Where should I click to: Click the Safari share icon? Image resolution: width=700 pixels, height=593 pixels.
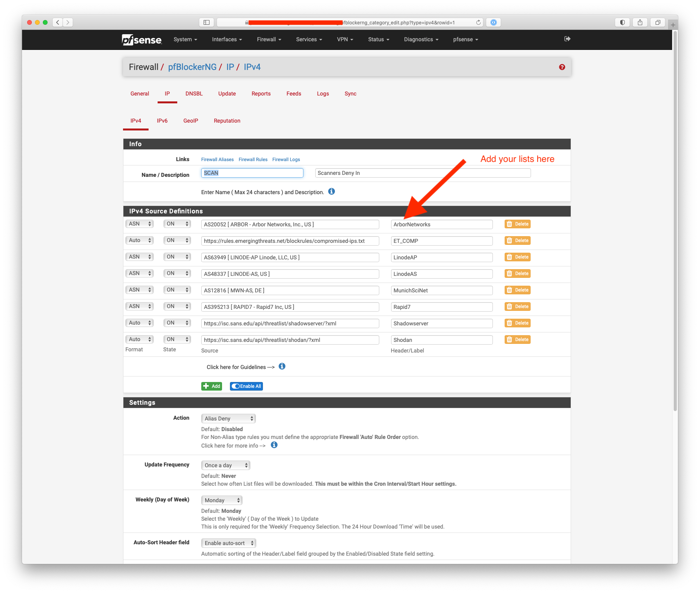640,22
